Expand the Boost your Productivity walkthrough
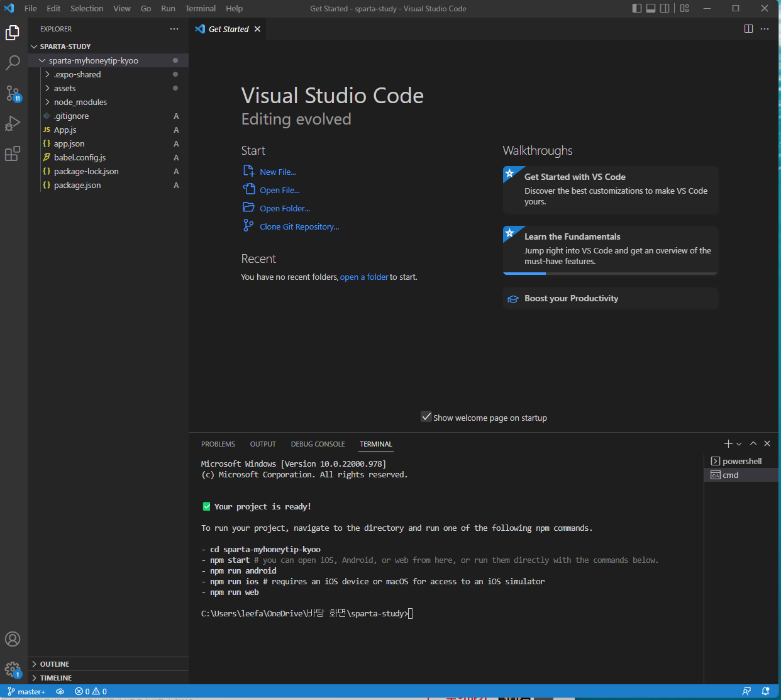The image size is (781, 700). 610,299
